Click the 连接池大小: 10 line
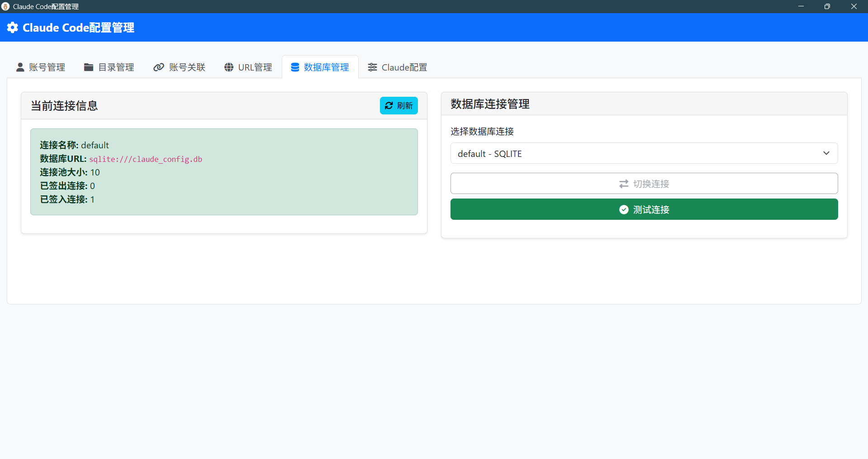Screen dimensions: 868x459 pos(70,172)
